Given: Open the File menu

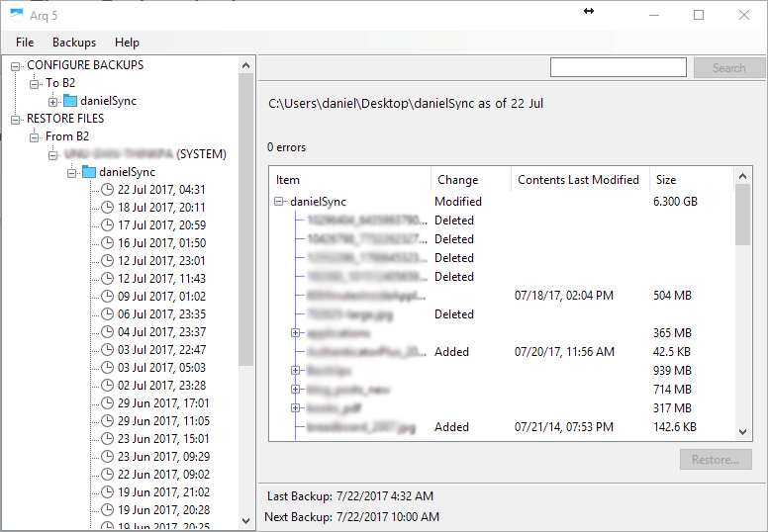Looking at the screenshot, I should point(25,43).
